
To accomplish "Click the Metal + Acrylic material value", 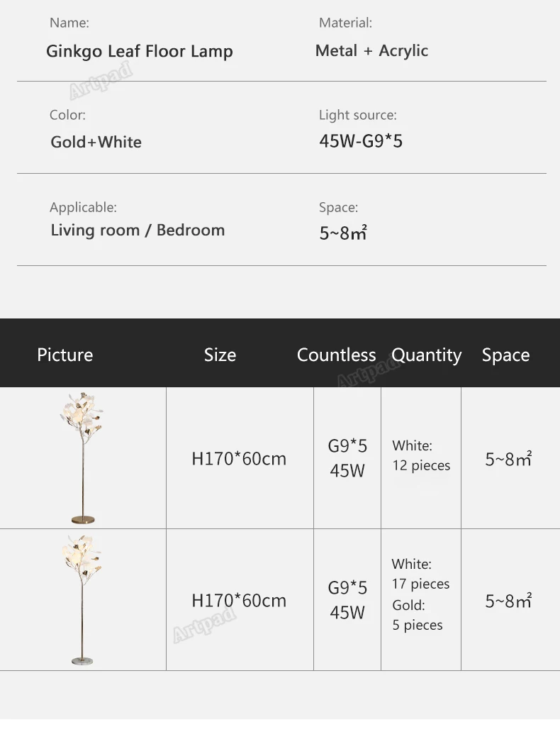I will pyautogui.click(x=371, y=50).
